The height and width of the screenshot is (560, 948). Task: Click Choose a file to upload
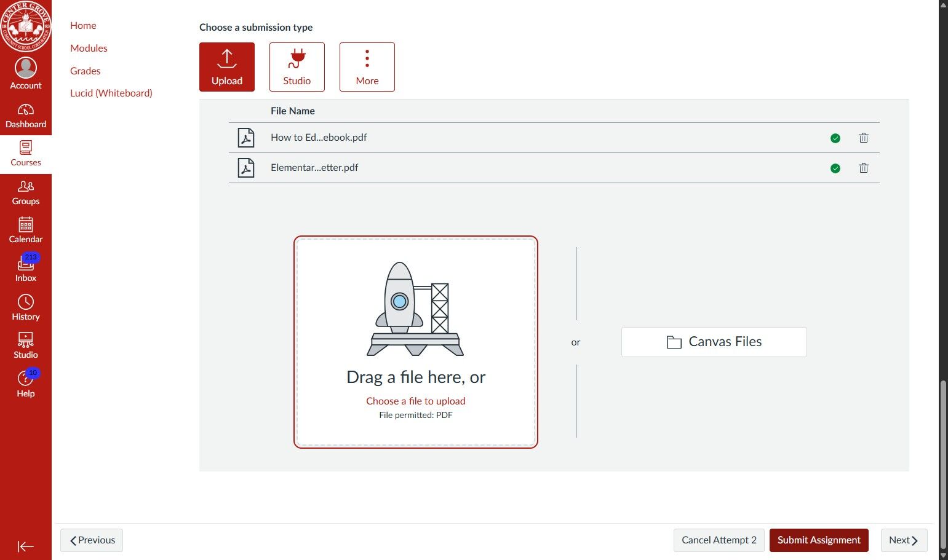(x=415, y=401)
